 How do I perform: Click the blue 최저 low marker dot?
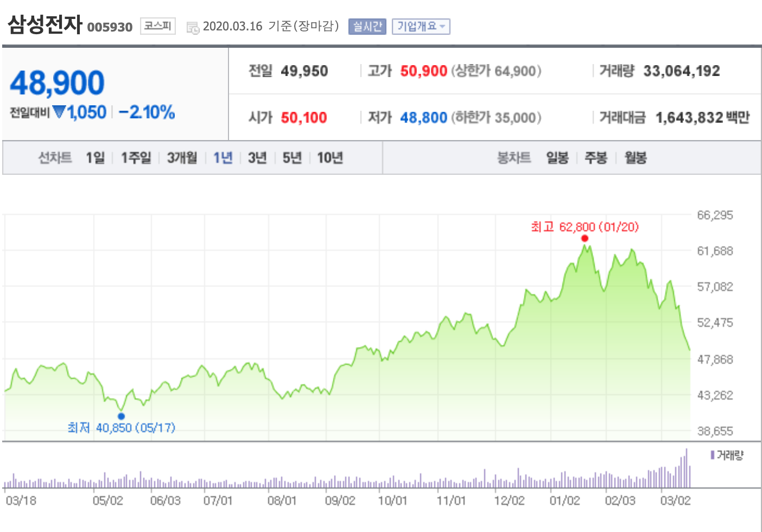click(x=121, y=416)
